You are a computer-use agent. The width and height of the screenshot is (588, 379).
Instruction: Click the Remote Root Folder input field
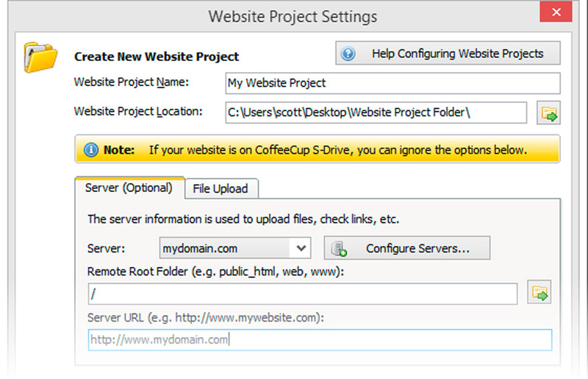(303, 294)
